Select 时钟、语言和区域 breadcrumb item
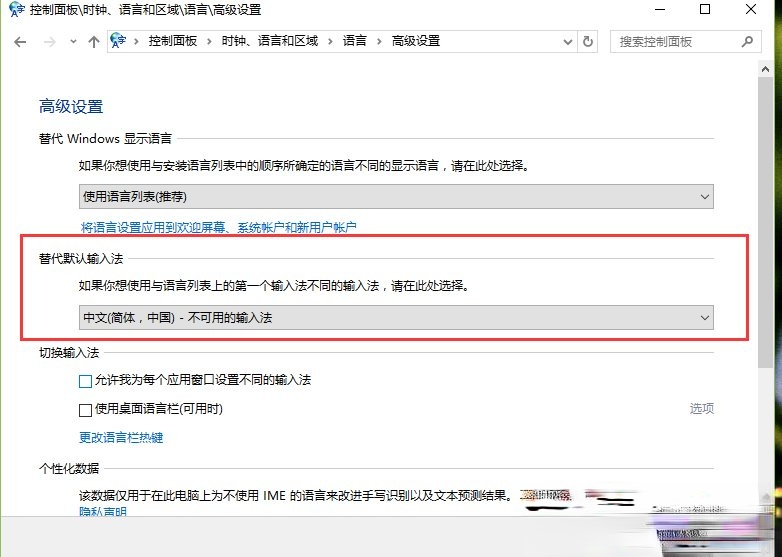The height and width of the screenshot is (557, 782). (x=270, y=41)
